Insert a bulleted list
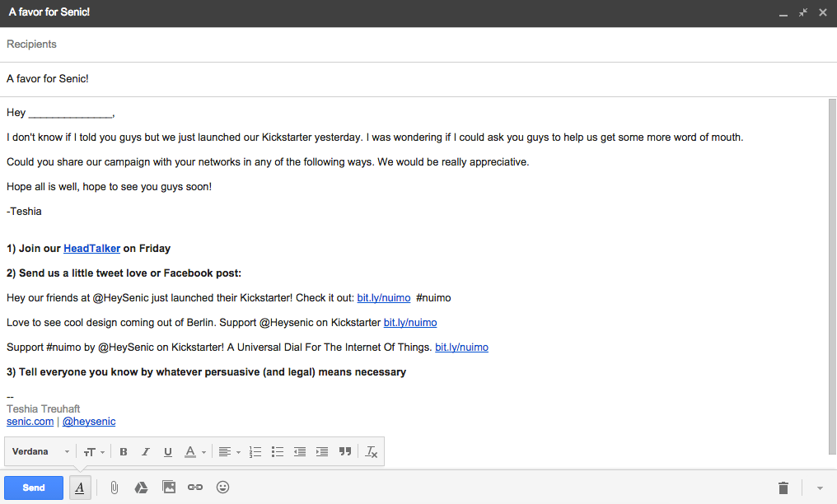This screenshot has height=504, width=837. coord(277,452)
